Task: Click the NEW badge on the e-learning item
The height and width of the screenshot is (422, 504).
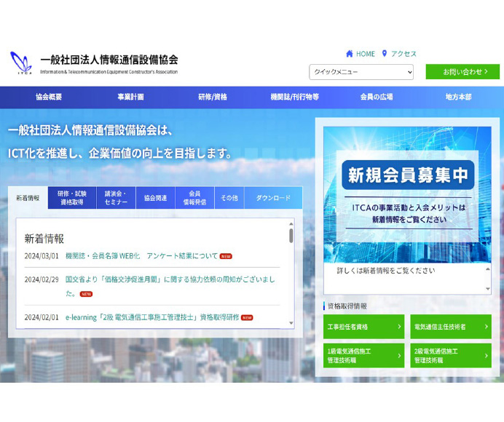Action: tap(247, 318)
